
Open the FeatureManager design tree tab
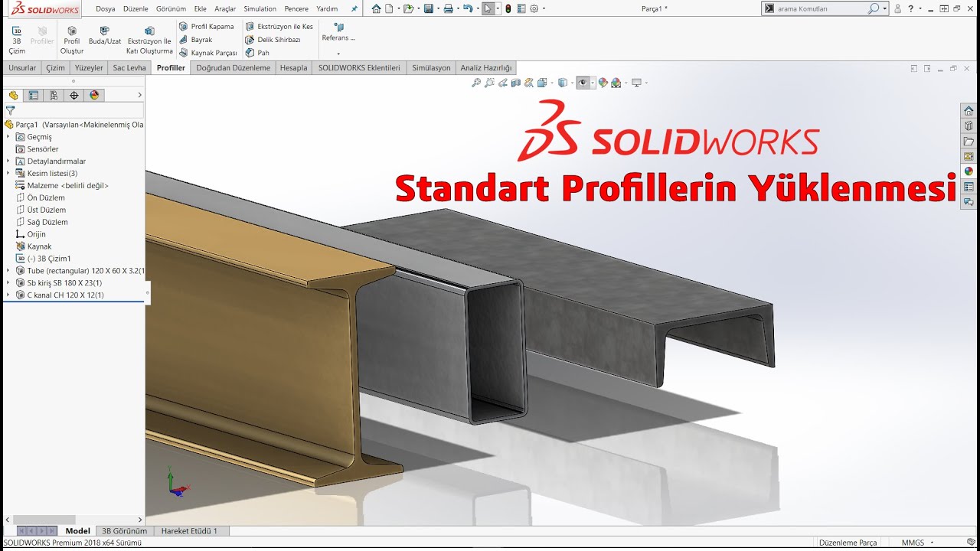[13, 96]
